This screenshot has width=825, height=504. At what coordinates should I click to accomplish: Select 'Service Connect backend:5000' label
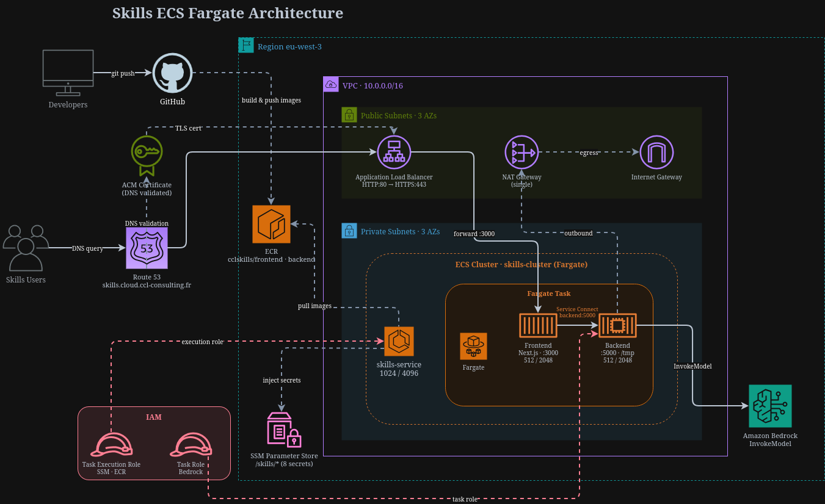click(x=577, y=312)
